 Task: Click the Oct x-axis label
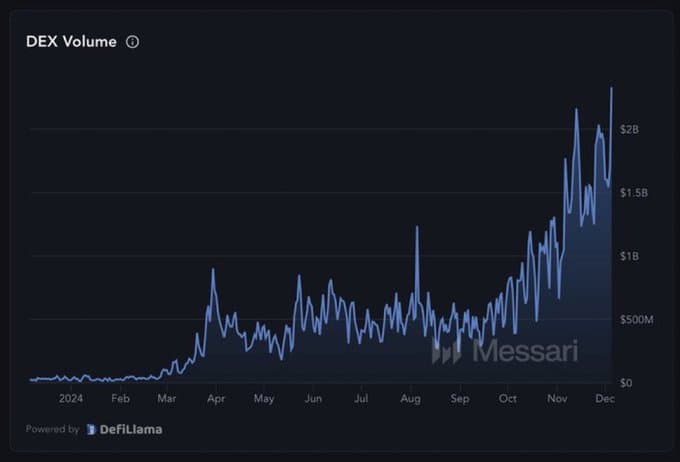tap(507, 398)
